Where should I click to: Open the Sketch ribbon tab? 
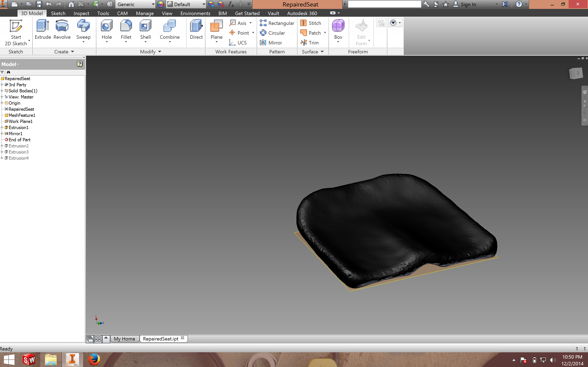(58, 13)
